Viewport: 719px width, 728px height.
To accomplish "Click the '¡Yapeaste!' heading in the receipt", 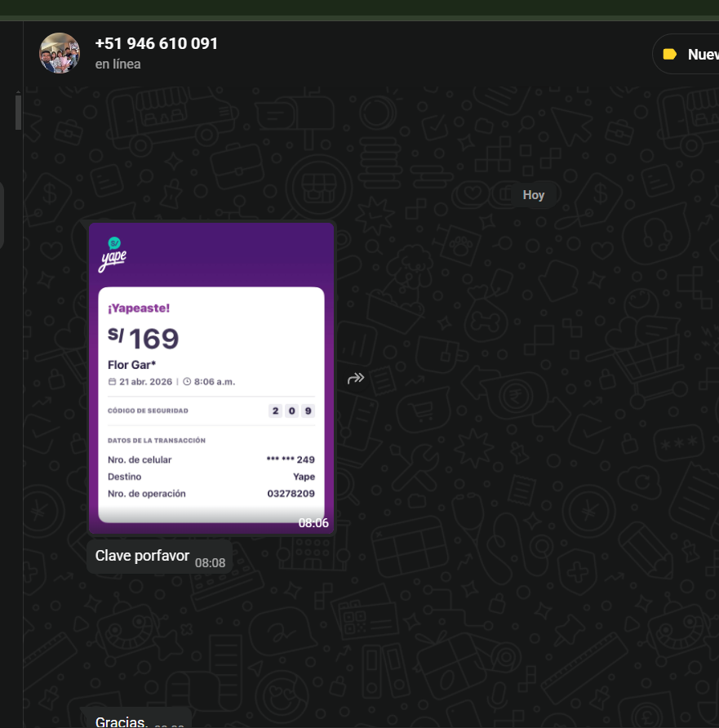I will 139,309.
